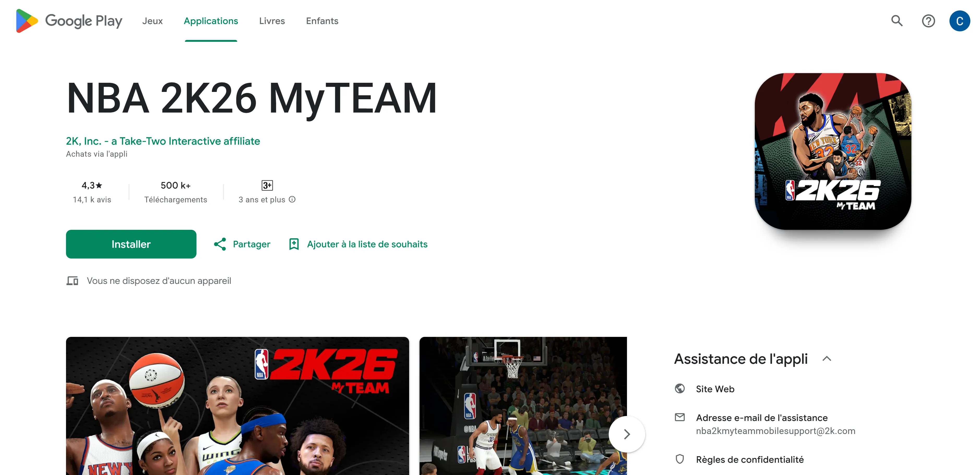Open the account avatar labeled C
Viewport: 980px width, 475px height.
click(x=959, y=21)
